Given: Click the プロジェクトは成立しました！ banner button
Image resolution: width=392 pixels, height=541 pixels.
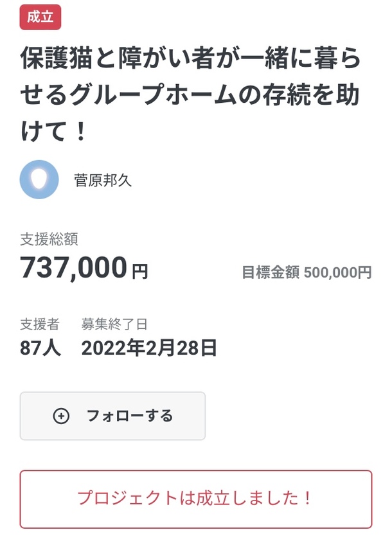Looking at the screenshot, I should coord(196,499).
